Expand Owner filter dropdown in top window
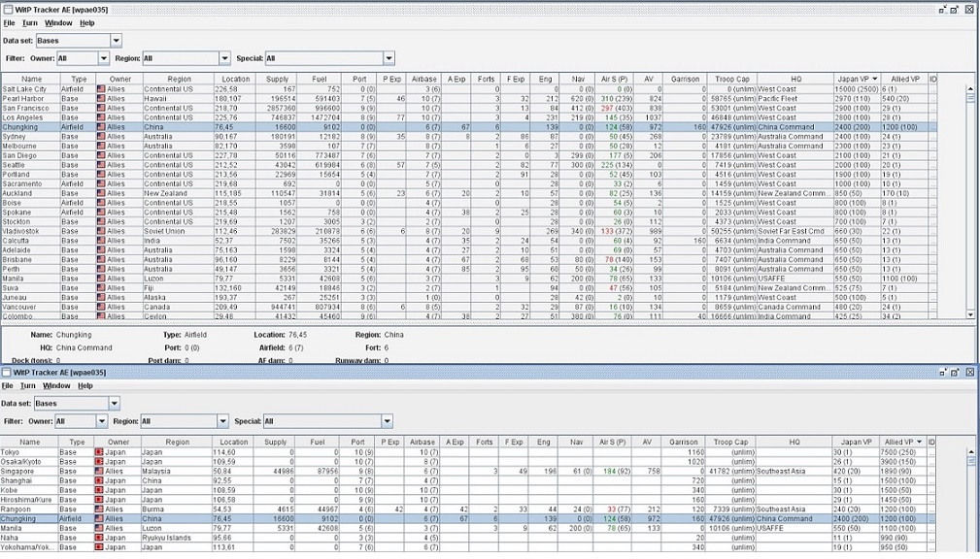Screen dimensions: 980x559 coord(104,58)
